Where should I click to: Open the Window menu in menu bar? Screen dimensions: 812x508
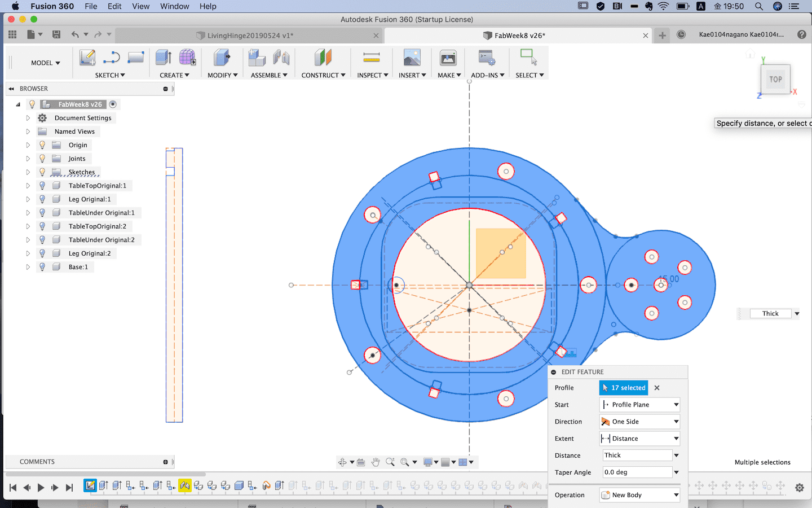click(x=174, y=6)
